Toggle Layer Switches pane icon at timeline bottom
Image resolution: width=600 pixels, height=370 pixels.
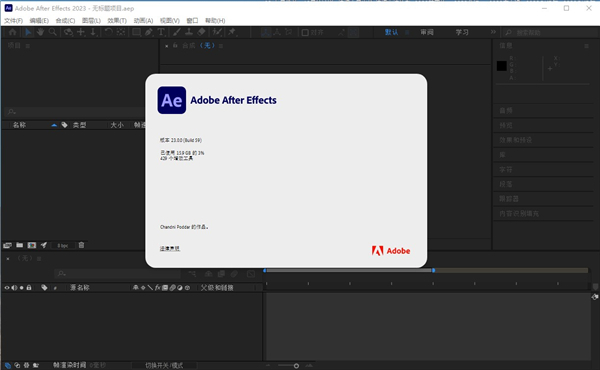[x=8, y=365]
